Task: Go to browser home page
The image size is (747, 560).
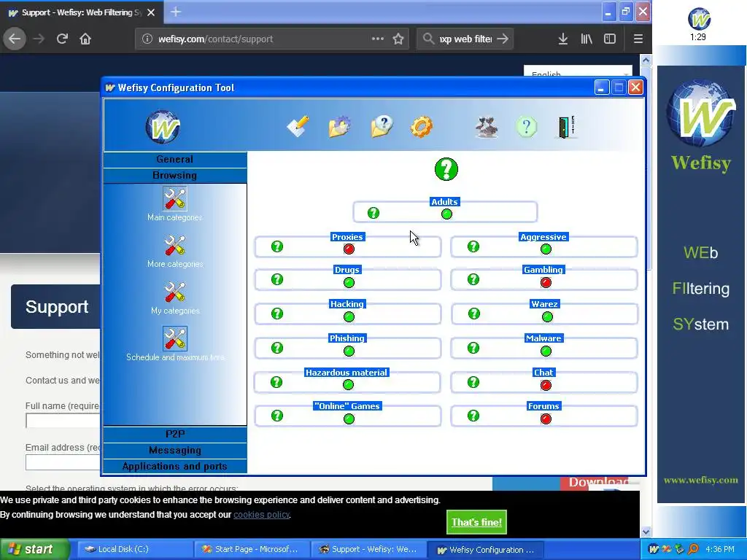Action: click(x=85, y=39)
